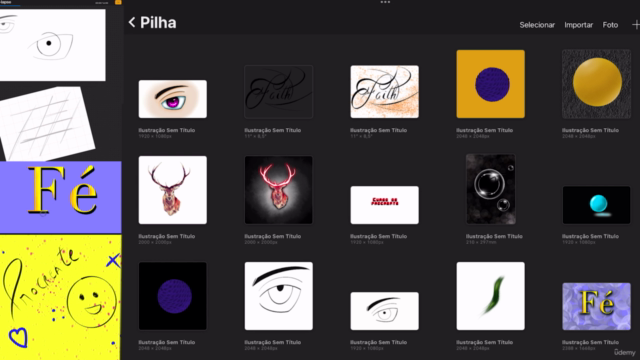The height and width of the screenshot is (360, 640).
Task: Select the yellow Procreate smiley drawing
Action: (x=60, y=297)
